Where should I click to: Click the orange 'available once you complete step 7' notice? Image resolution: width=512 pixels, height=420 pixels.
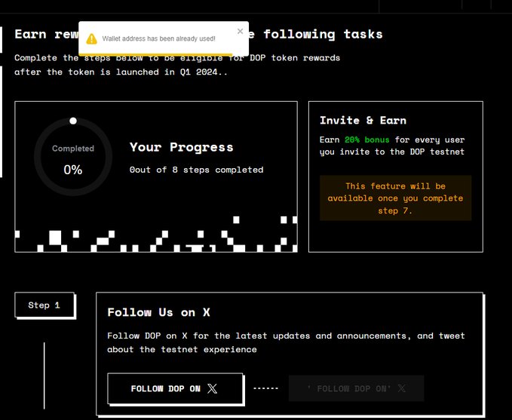[x=395, y=198]
